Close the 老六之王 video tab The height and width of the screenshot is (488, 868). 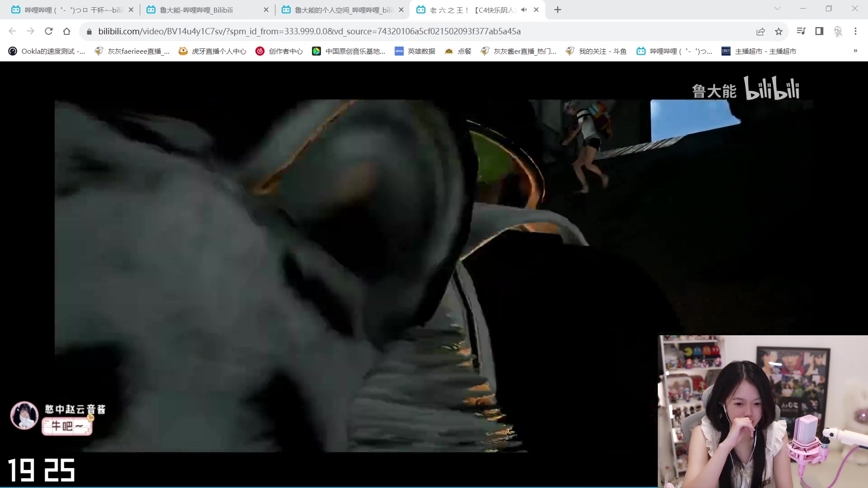(536, 9)
